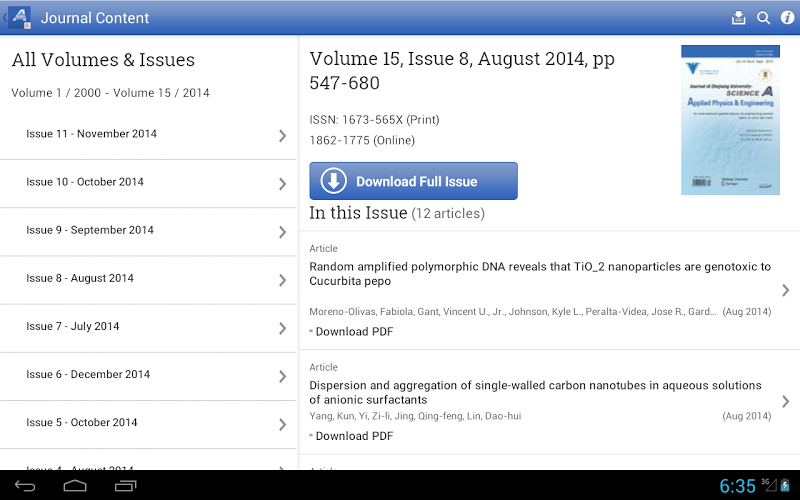800x500 pixels.
Task: Tap the journal app logo icon
Action: point(20,18)
